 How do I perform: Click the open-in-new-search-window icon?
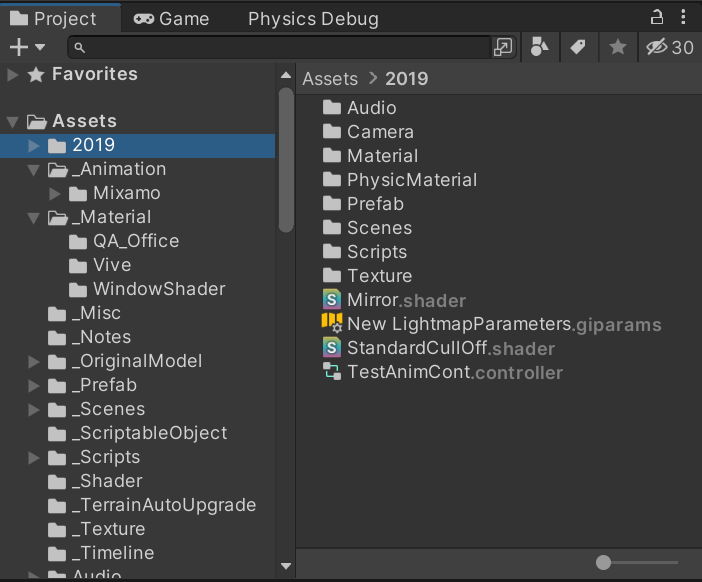[x=503, y=47]
